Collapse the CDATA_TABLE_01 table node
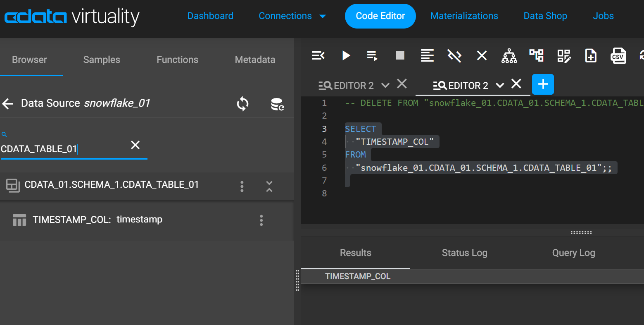644x325 pixels. click(269, 186)
